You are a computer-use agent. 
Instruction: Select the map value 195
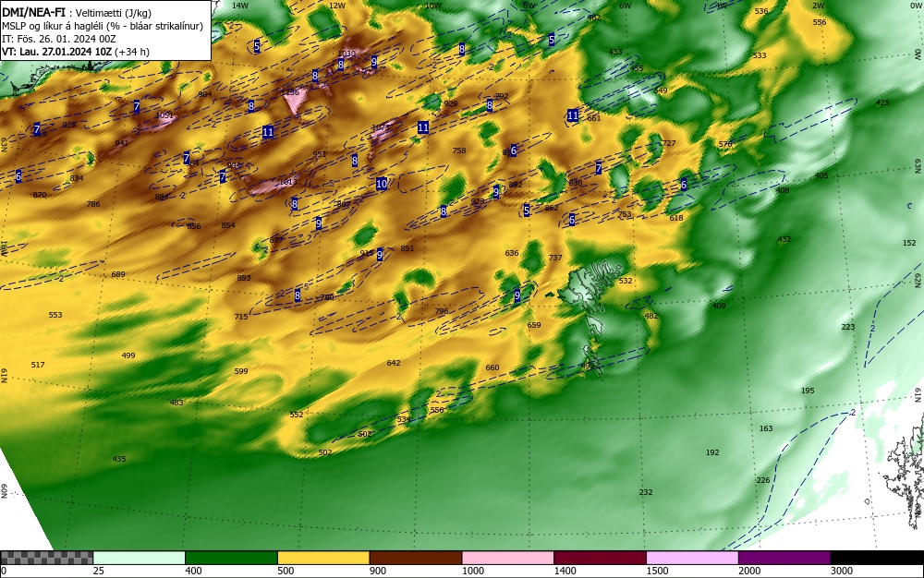[x=808, y=391]
